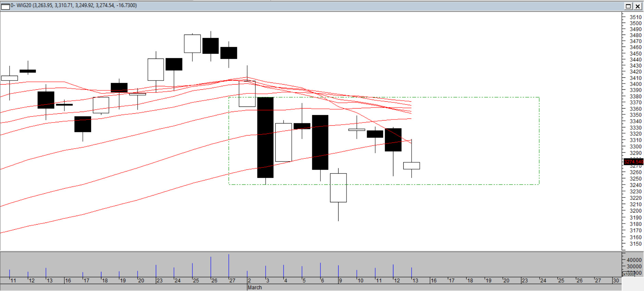Click the last white candle on March 13
The width and height of the screenshot is (644, 291).
coord(412,166)
